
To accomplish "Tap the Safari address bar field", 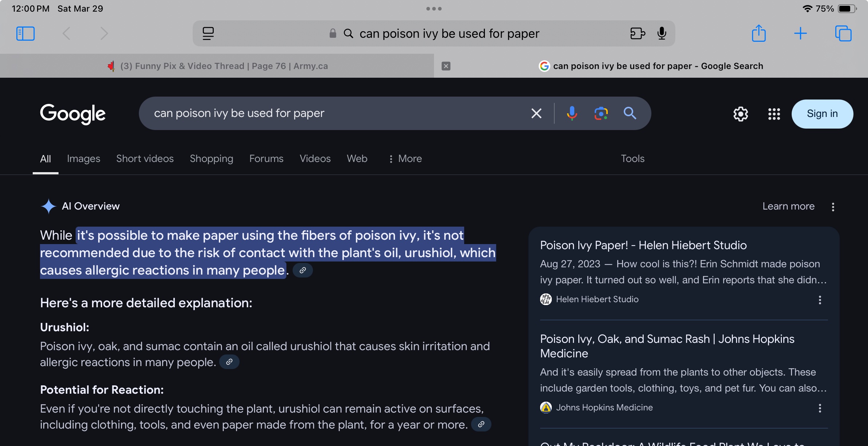I will (434, 33).
